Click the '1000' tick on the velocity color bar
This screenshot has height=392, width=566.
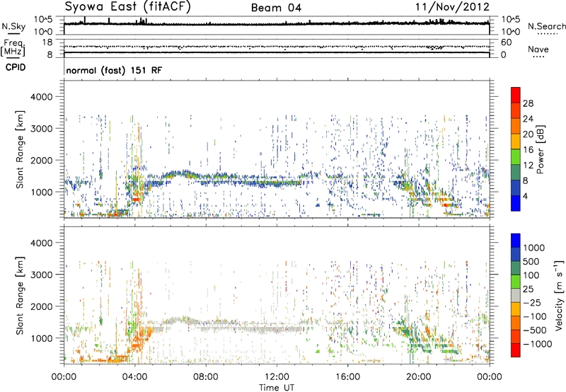point(534,248)
